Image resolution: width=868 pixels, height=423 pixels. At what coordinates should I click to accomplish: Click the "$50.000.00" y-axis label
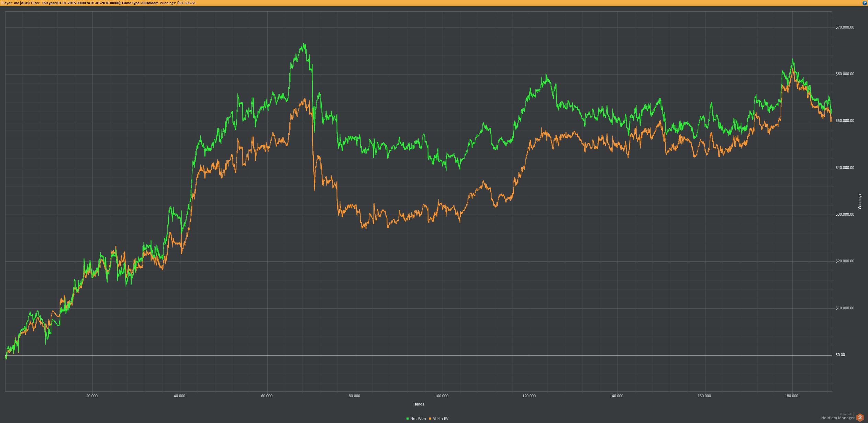845,121
